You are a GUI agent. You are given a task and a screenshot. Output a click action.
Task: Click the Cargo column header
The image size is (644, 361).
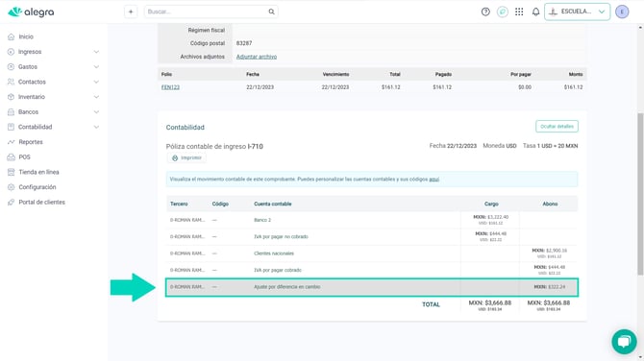pos(491,204)
